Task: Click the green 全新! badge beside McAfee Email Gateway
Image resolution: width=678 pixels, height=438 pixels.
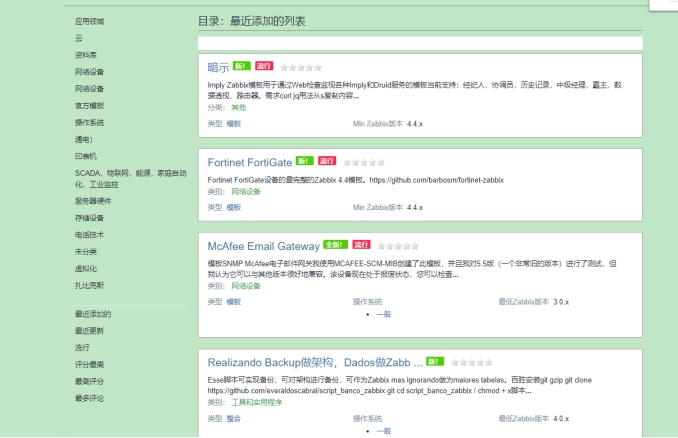Action: (x=335, y=245)
